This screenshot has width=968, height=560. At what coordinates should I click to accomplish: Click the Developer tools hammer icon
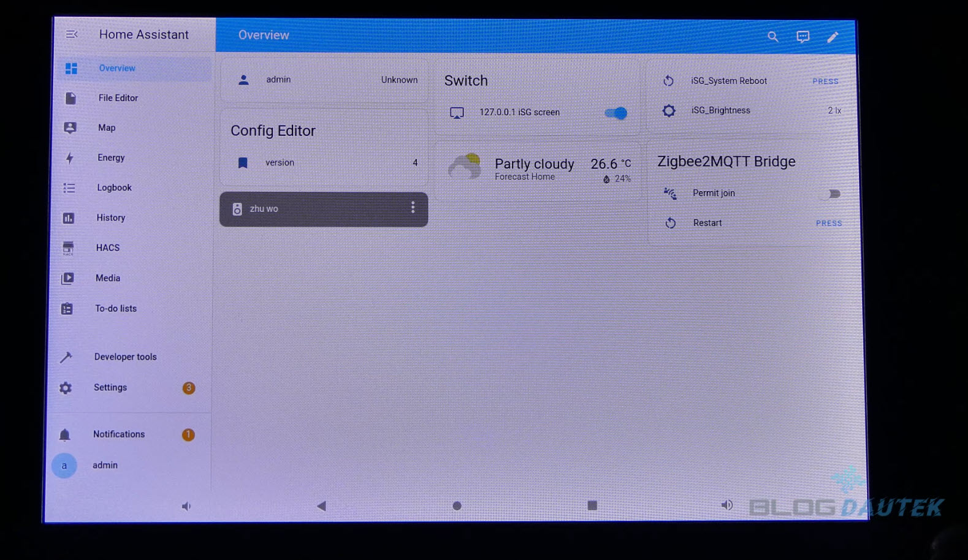[66, 357]
